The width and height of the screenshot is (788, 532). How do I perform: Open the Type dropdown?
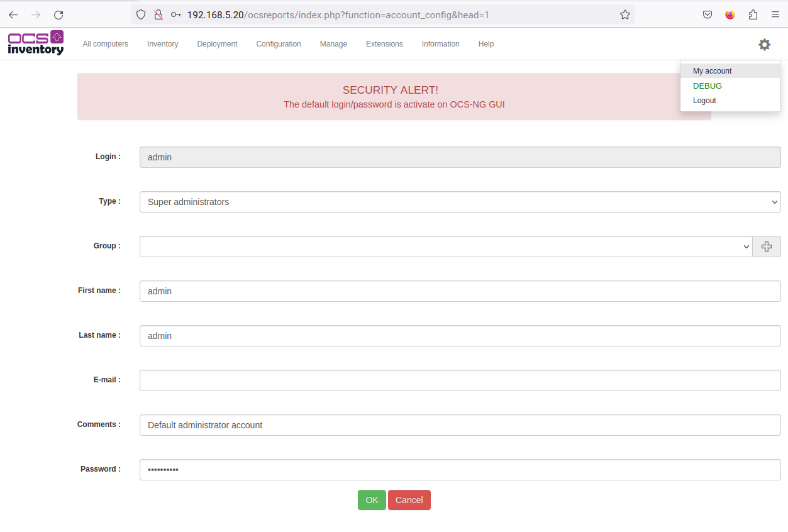460,202
